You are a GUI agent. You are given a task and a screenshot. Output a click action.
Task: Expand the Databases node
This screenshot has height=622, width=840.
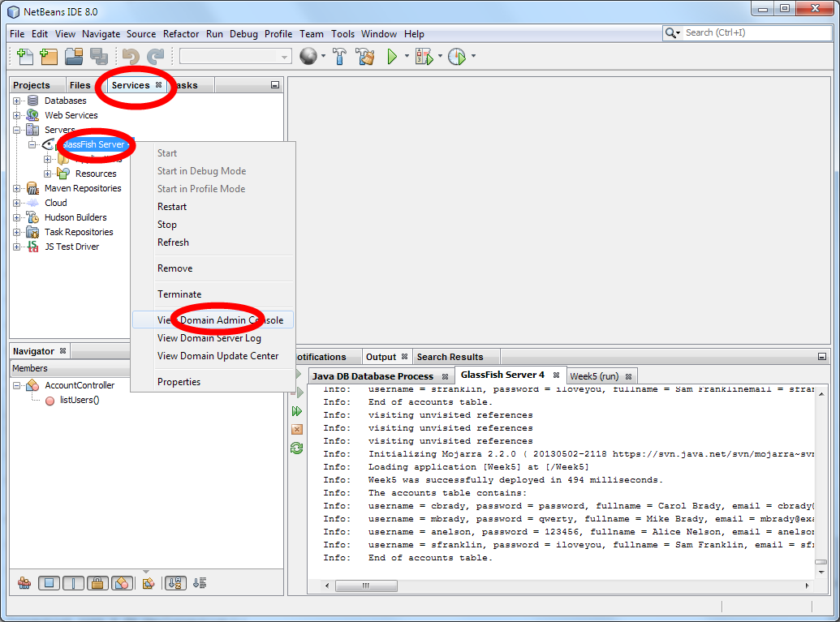coord(16,101)
